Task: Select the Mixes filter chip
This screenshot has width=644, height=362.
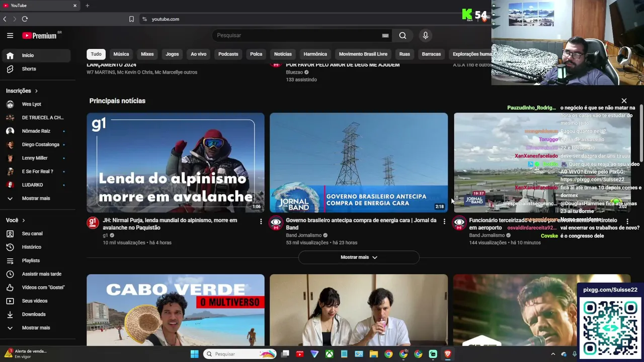Action: coord(147,54)
